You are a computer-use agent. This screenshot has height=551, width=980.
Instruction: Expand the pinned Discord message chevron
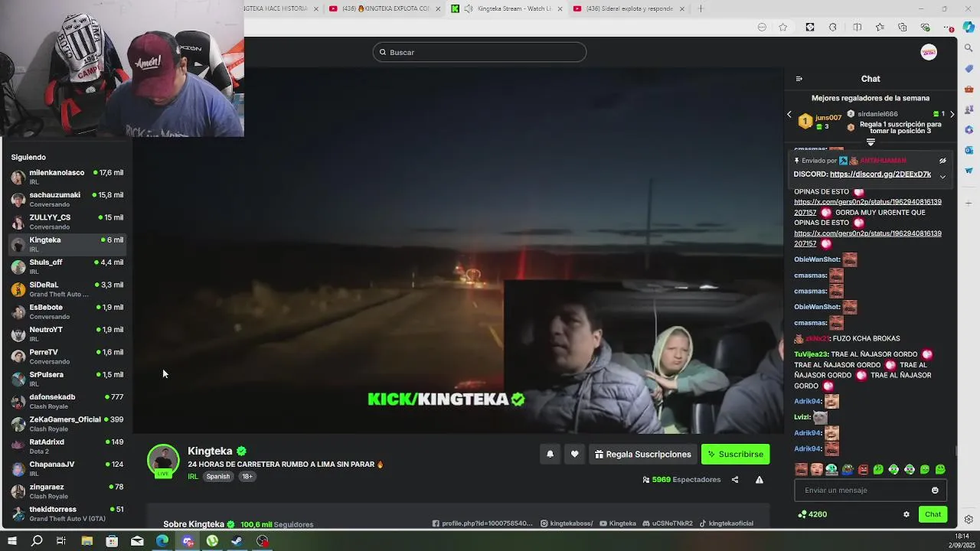pos(942,176)
